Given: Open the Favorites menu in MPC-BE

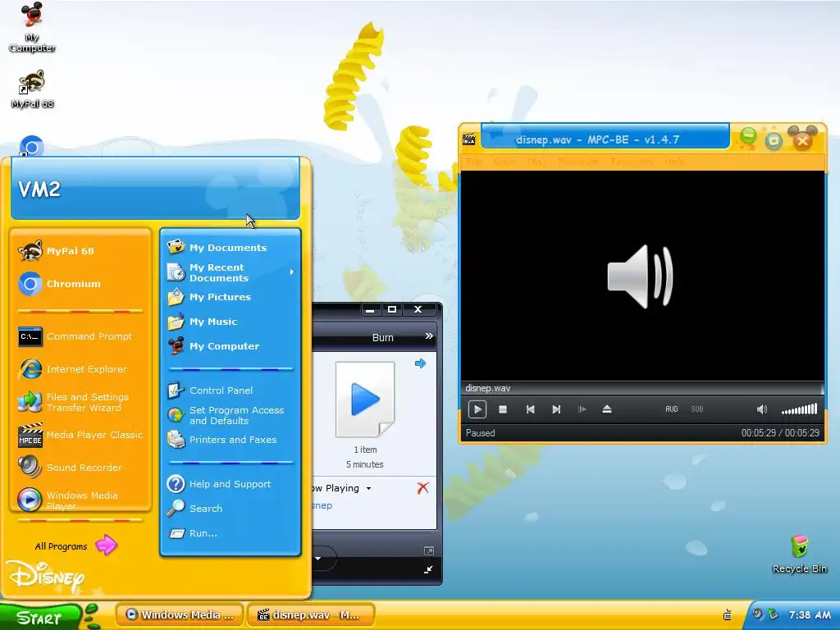Looking at the screenshot, I should pyautogui.click(x=632, y=162).
